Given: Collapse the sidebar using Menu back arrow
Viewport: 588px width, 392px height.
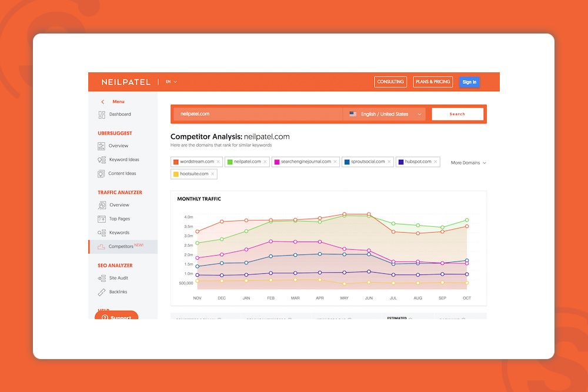Looking at the screenshot, I should click(x=103, y=102).
